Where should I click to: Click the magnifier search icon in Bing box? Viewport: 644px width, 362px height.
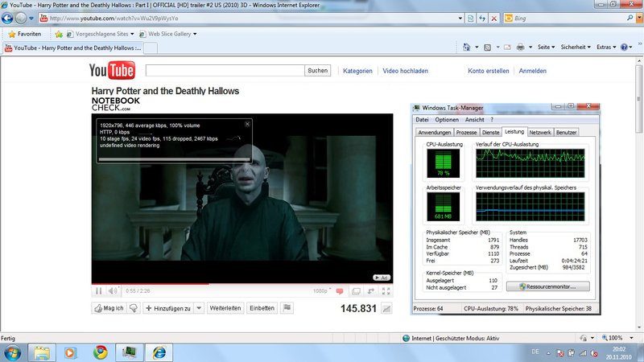[x=630, y=18]
